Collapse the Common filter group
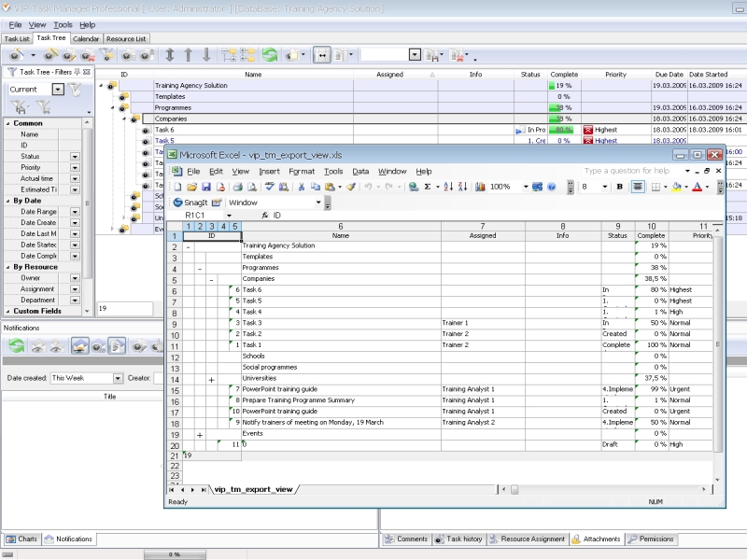 click(x=8, y=123)
